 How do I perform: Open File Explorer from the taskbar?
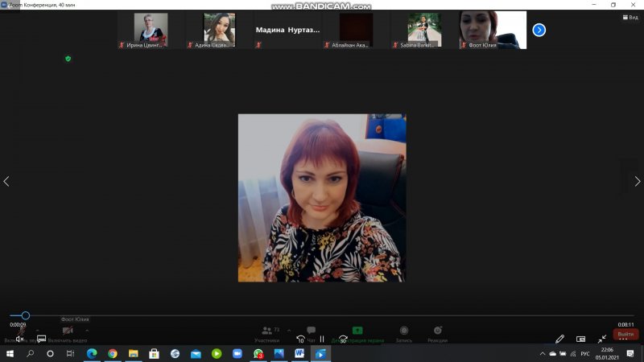133,353
